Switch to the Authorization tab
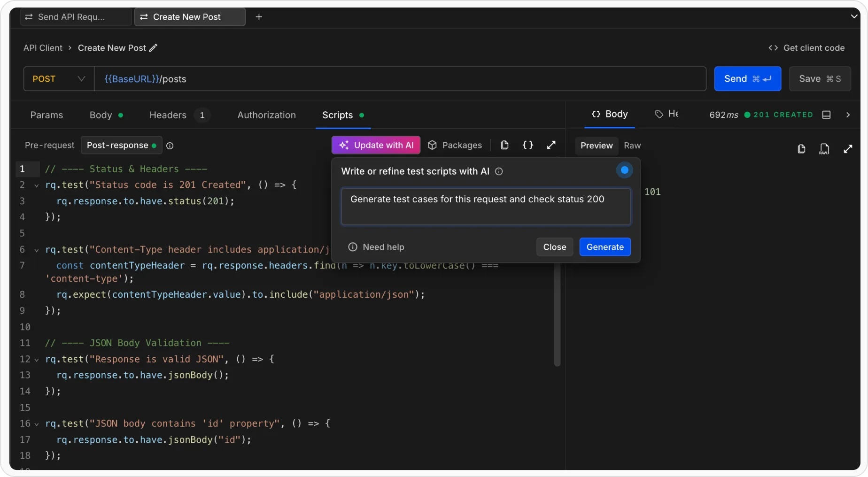 point(266,115)
